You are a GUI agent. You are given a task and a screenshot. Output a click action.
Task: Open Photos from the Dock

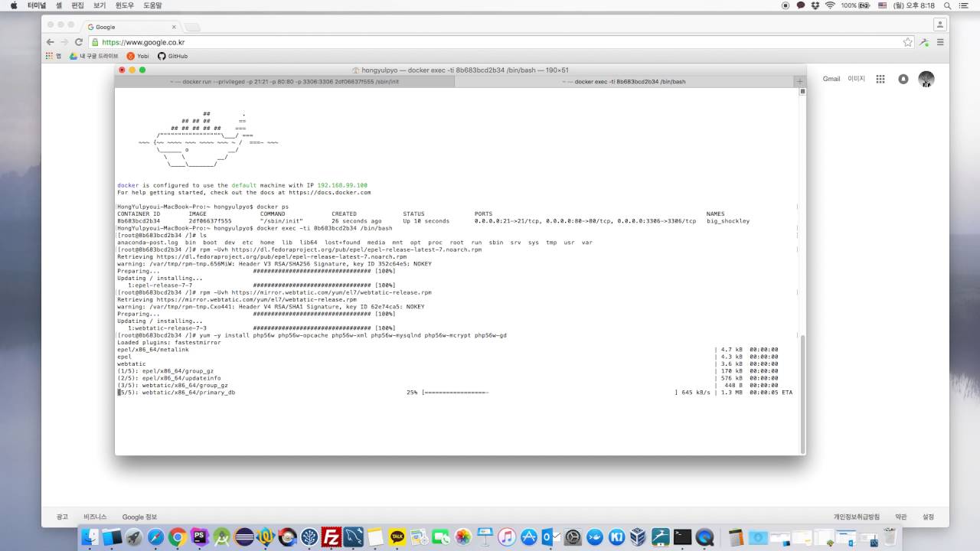click(463, 537)
